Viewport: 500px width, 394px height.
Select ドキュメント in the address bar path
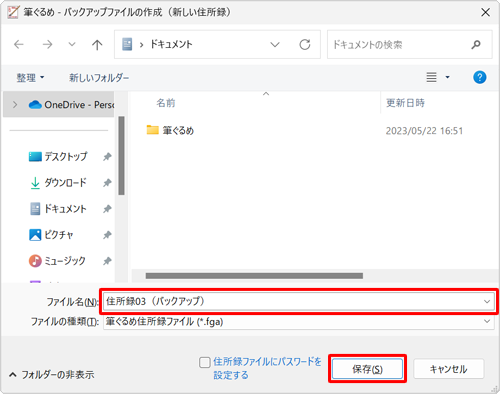click(x=171, y=44)
